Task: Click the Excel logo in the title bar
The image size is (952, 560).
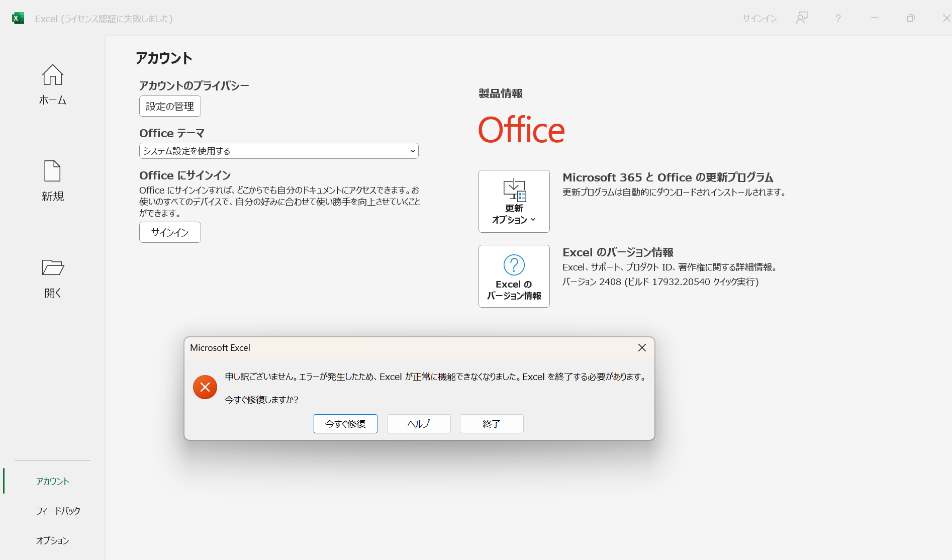Action: click(19, 18)
